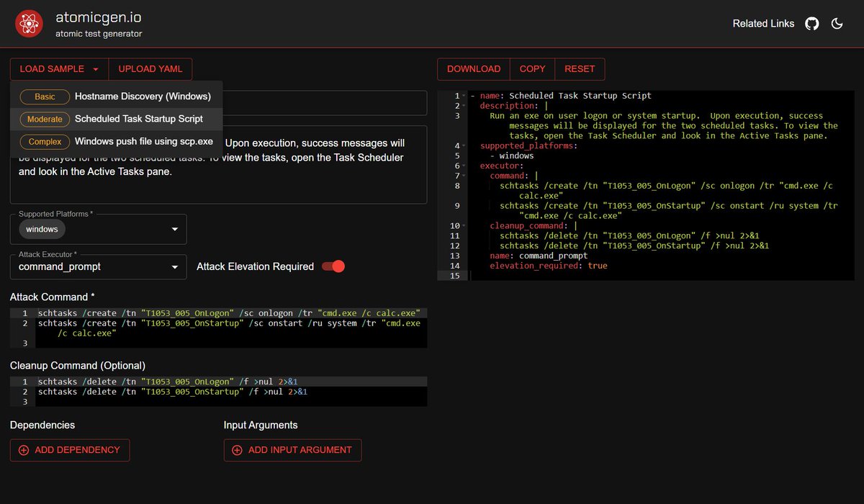Click the 'atomic test generator' subtitle
The height and width of the screenshot is (504, 864).
(x=99, y=34)
